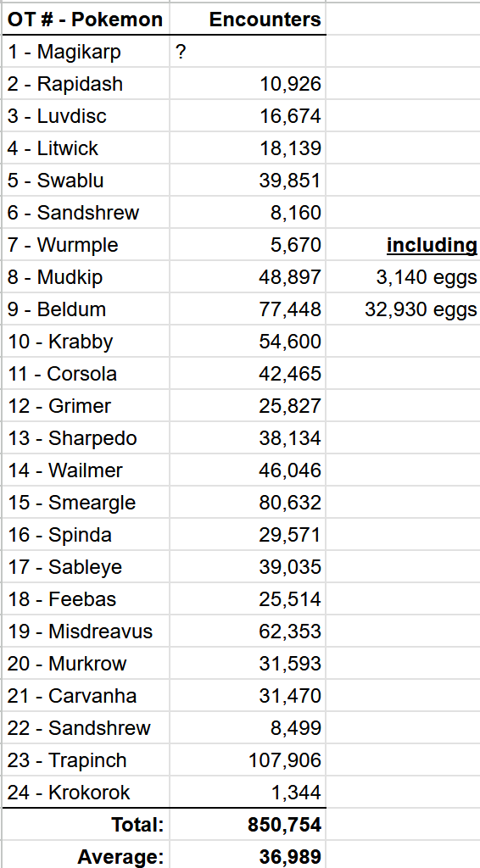Screen dimensions: 480x868
Task: Click Luvdisc's 16,674 encounters cell
Action: 248,116
